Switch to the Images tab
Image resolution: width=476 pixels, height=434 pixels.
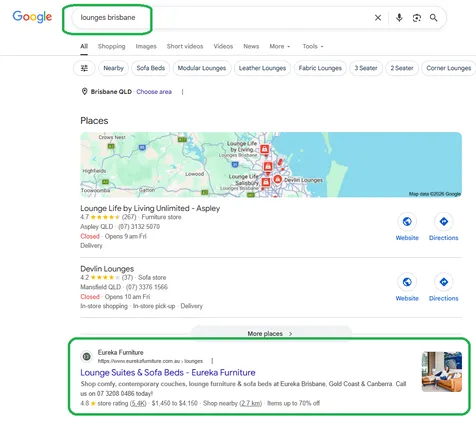click(146, 46)
